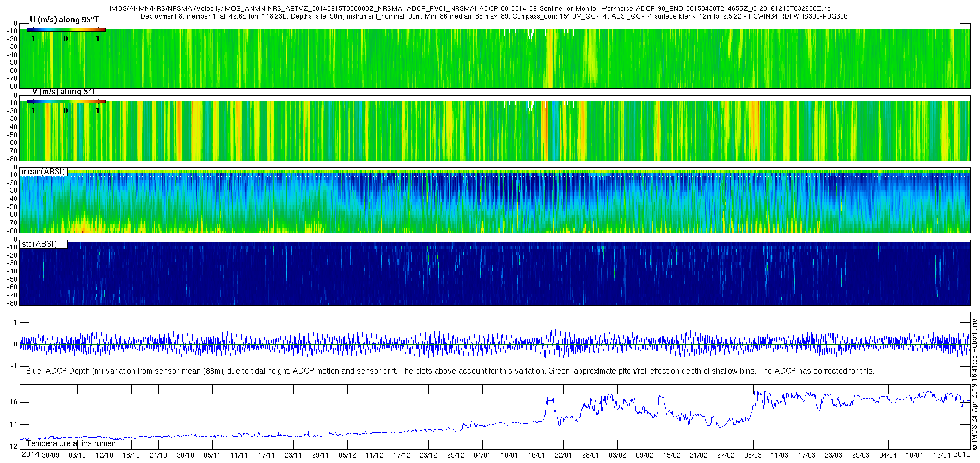Click the '05/03' date tick label
The height and width of the screenshot is (463, 980).
pos(753,455)
